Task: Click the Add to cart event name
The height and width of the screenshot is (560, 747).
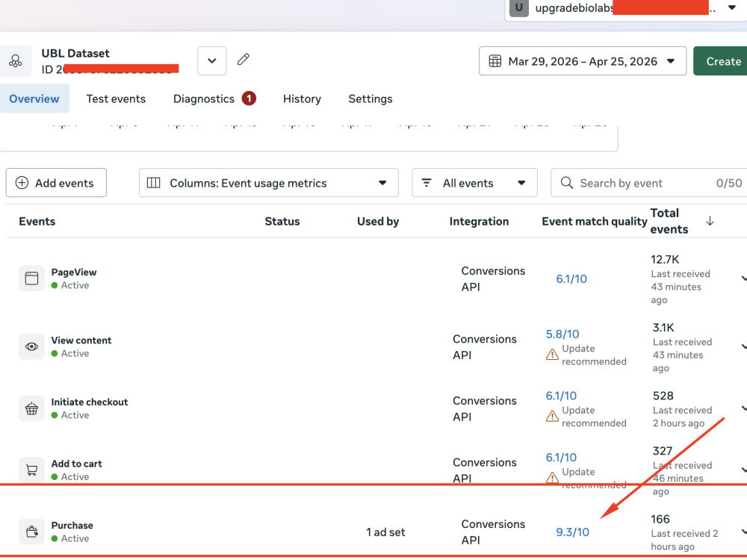Action: (76, 464)
